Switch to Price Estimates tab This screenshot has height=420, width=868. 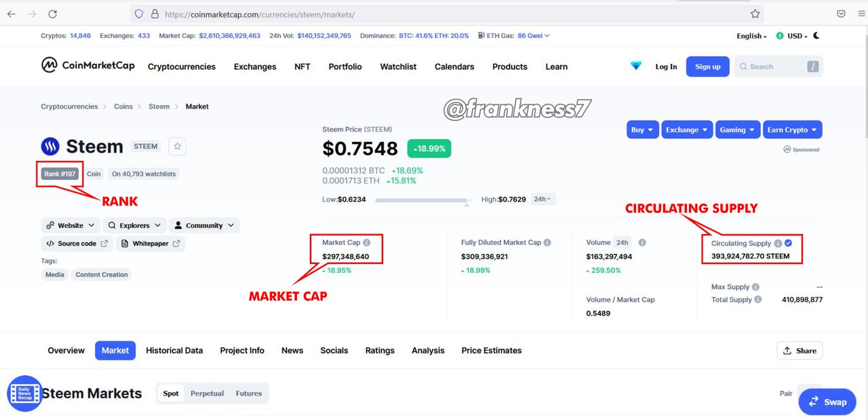tap(492, 350)
